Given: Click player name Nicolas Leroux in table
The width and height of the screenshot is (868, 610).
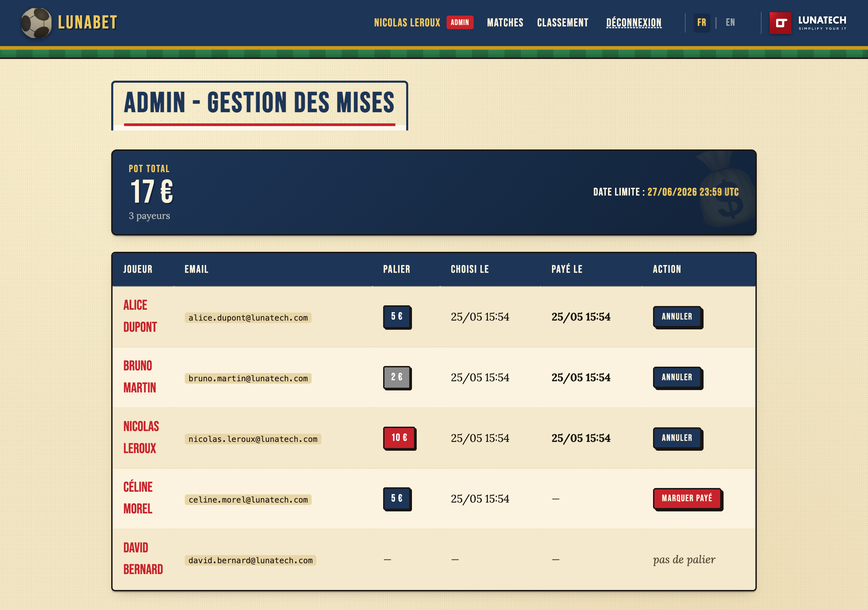Looking at the screenshot, I should coord(141,437).
